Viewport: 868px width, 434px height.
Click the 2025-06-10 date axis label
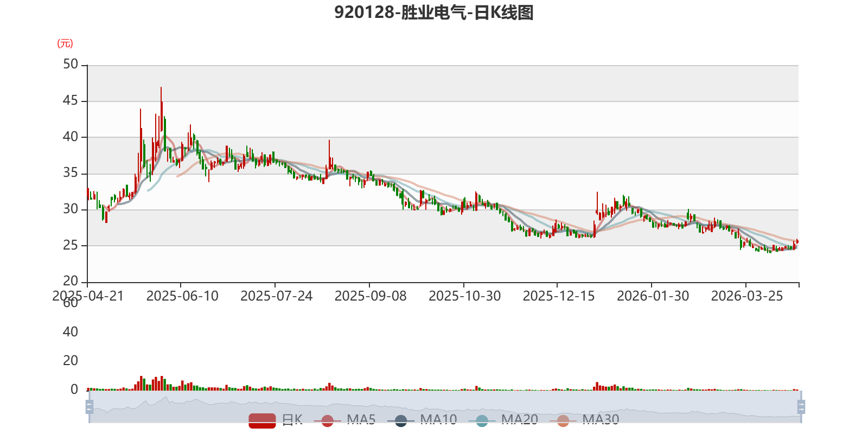click(x=182, y=296)
